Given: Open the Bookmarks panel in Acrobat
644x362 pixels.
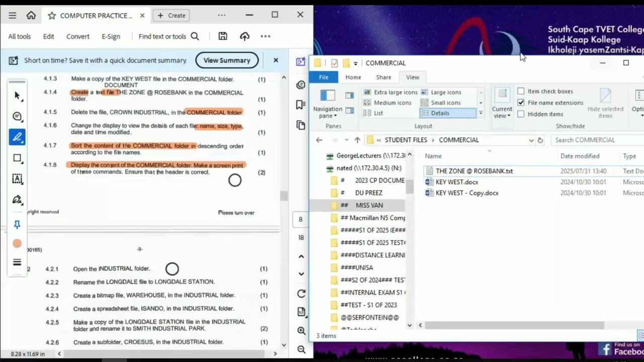Looking at the screenshot, I should [x=301, y=105].
